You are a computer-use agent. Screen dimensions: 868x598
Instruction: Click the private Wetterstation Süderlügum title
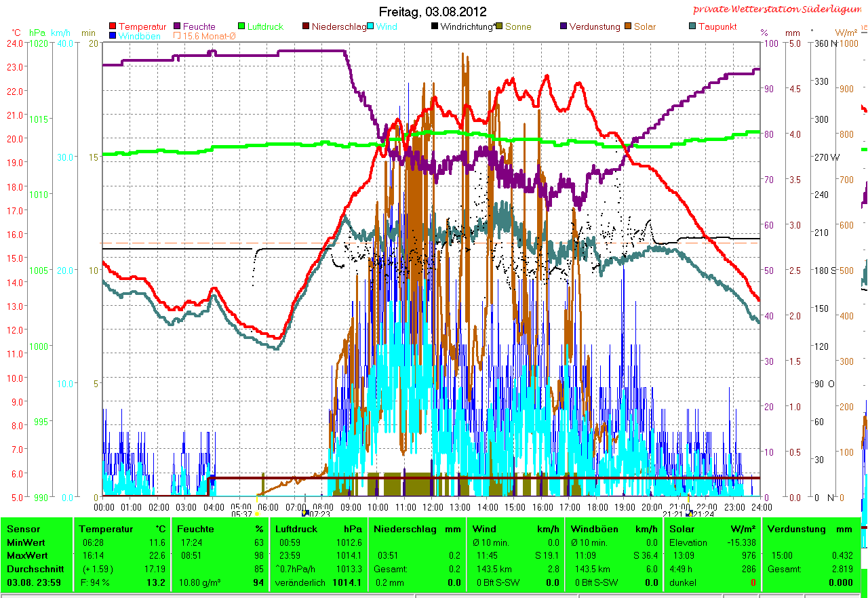pyautogui.click(x=780, y=9)
